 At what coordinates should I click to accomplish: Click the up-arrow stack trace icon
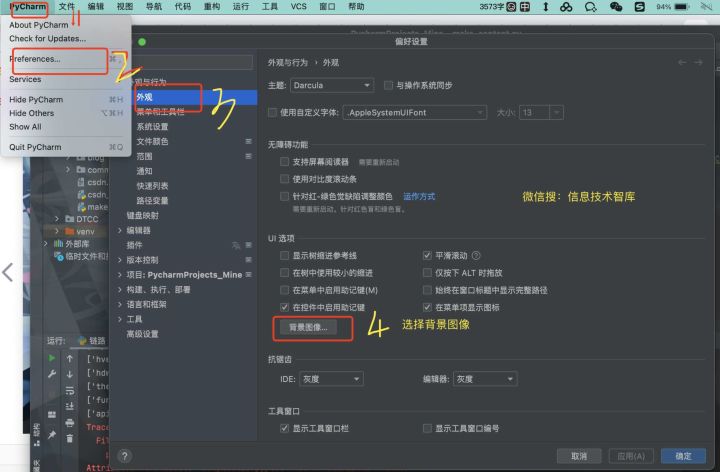coord(69,358)
